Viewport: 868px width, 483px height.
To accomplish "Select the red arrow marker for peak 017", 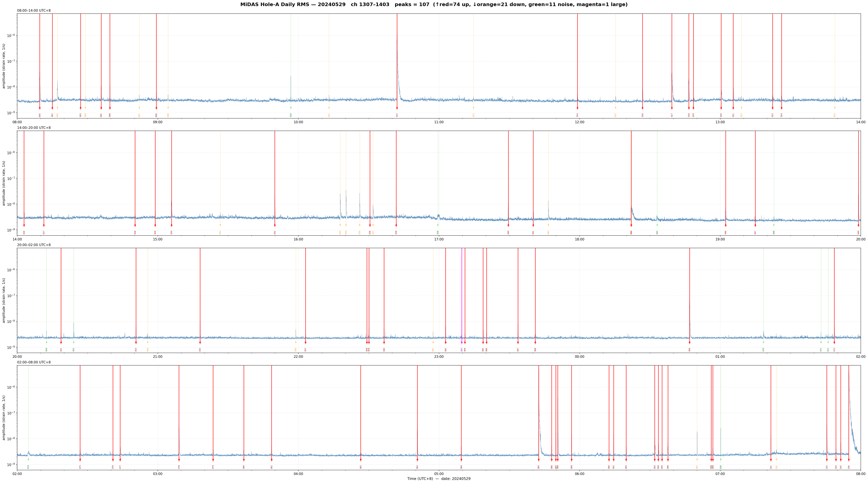I will click(x=672, y=108).
